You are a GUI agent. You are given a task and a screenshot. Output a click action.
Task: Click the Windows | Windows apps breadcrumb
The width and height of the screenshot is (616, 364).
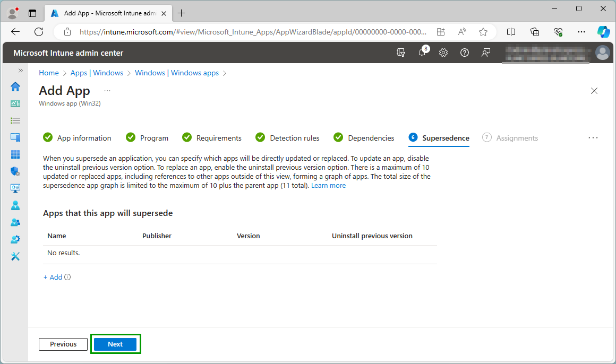(x=177, y=73)
